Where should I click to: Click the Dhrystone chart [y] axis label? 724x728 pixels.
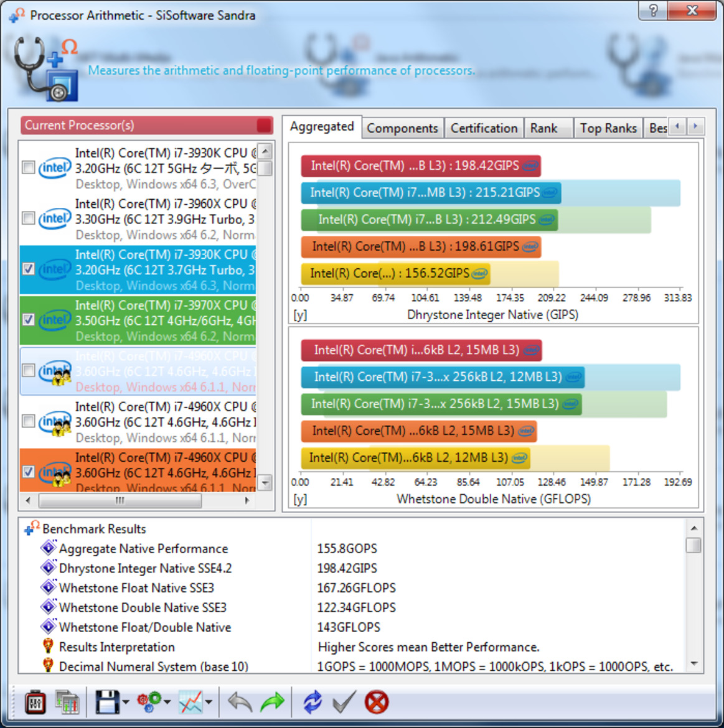[x=300, y=315]
